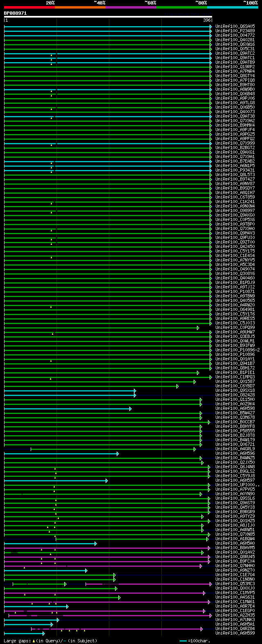Viewport: 262px width, 644px height.
Task: Select the UniRef100_B8AVM5 label
Action: [235, 548]
